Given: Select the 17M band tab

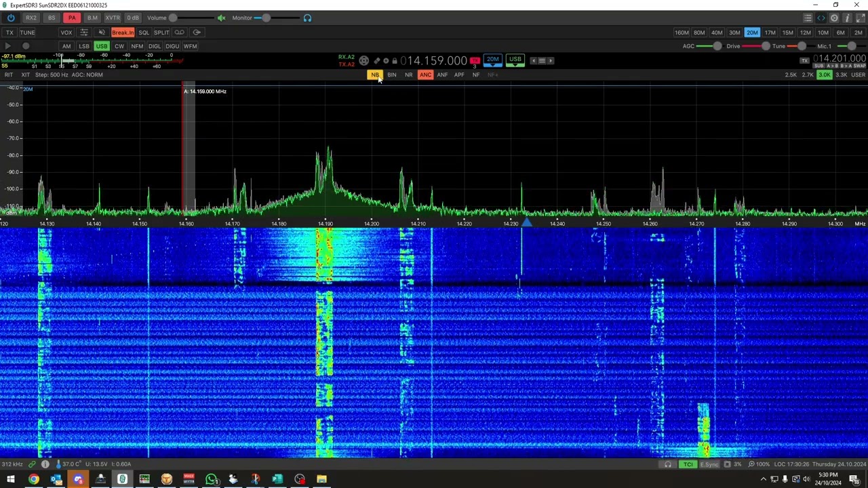Looking at the screenshot, I should [x=770, y=33].
